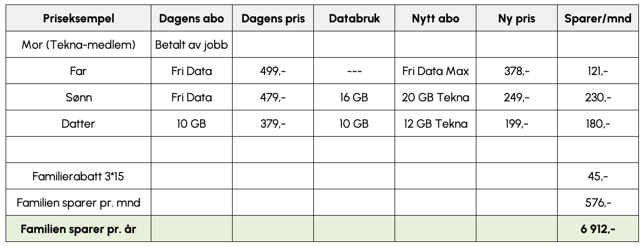
Task: Click the Betalt av jobb cell
Action: tap(192, 45)
